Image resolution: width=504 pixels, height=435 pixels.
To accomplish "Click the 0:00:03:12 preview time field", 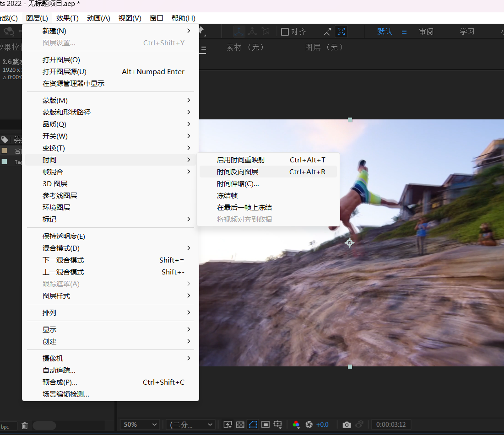I will pos(391,424).
